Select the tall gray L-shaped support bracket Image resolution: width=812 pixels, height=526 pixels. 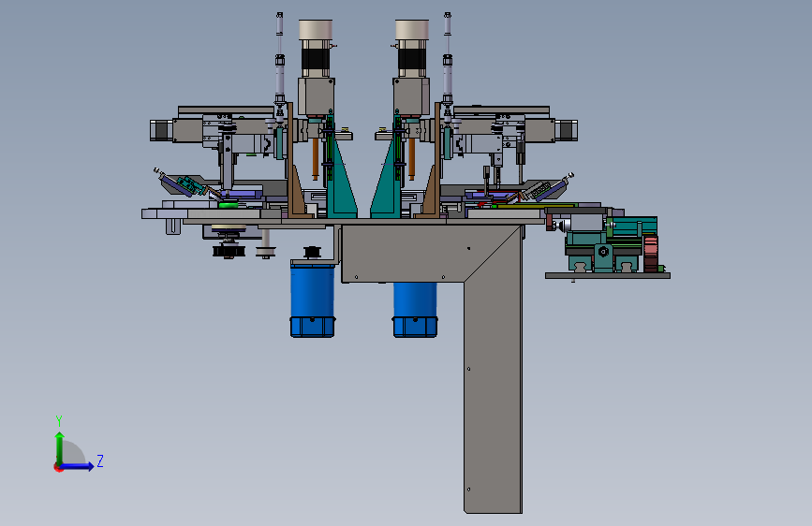coord(493,369)
